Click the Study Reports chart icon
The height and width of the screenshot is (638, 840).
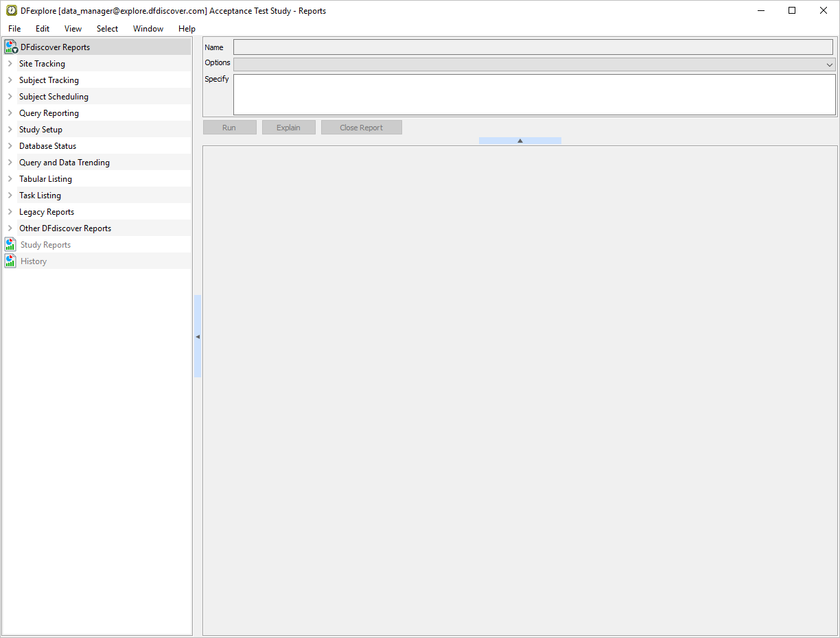pos(10,245)
